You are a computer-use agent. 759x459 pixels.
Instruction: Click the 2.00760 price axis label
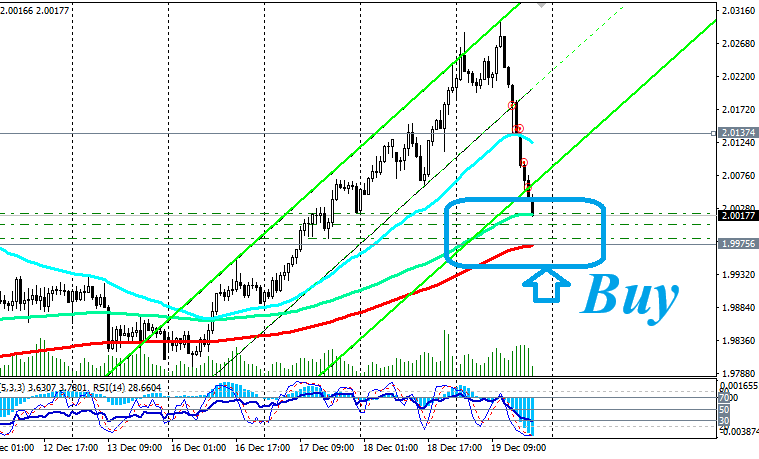pyautogui.click(x=738, y=175)
